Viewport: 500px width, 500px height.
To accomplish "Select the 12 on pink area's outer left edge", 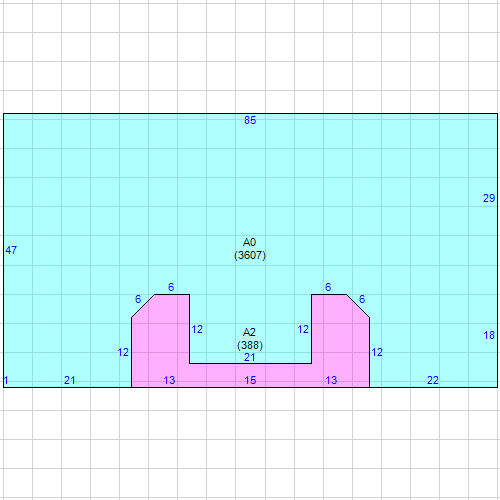I will coord(123,352).
